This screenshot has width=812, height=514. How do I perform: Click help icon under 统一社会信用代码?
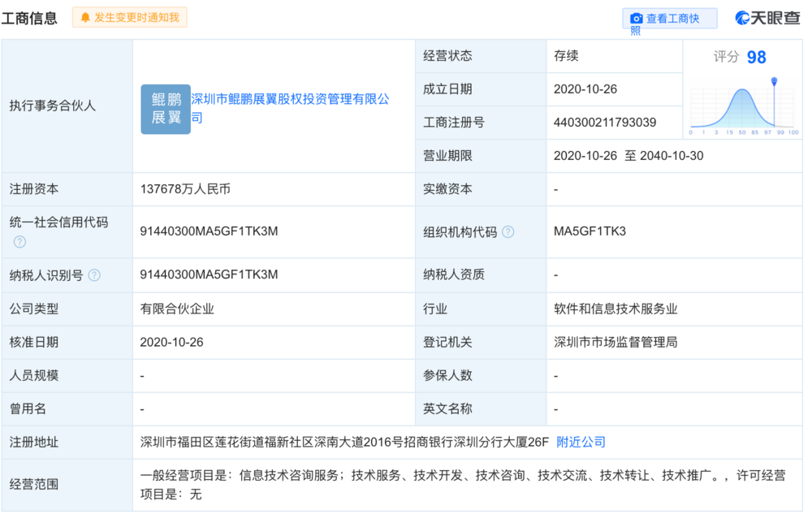(x=19, y=242)
